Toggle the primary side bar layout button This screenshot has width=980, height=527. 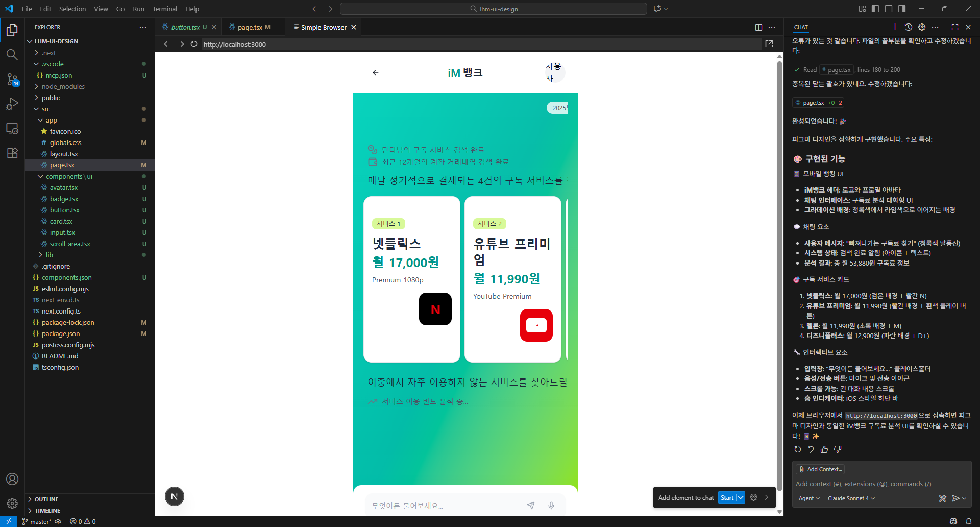point(875,9)
